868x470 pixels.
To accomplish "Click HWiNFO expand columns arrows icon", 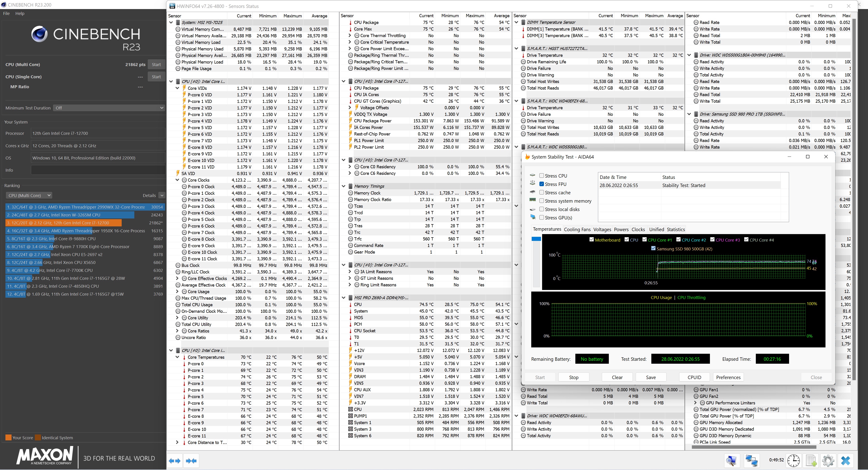I will click(x=175, y=461).
